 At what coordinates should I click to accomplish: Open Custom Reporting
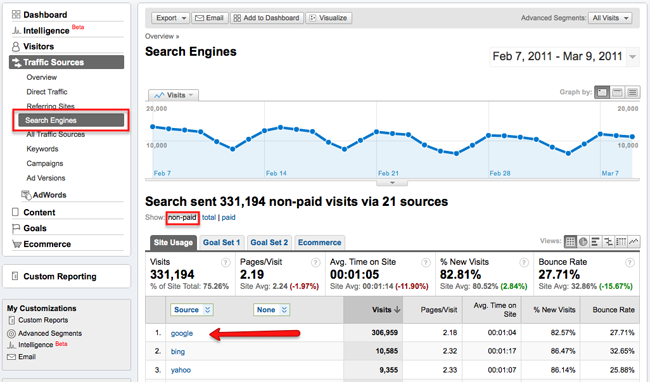click(59, 276)
